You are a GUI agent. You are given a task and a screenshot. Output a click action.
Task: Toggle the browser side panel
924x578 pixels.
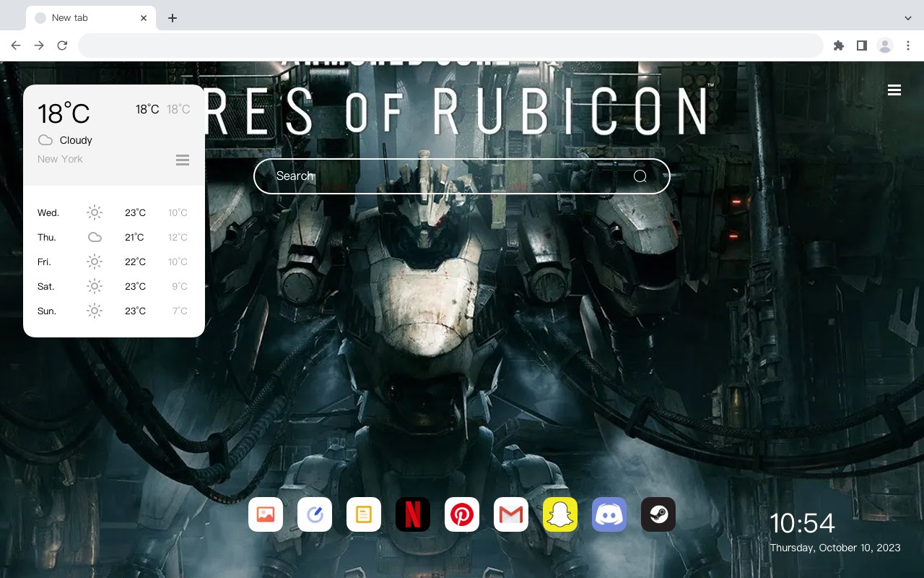pos(861,46)
